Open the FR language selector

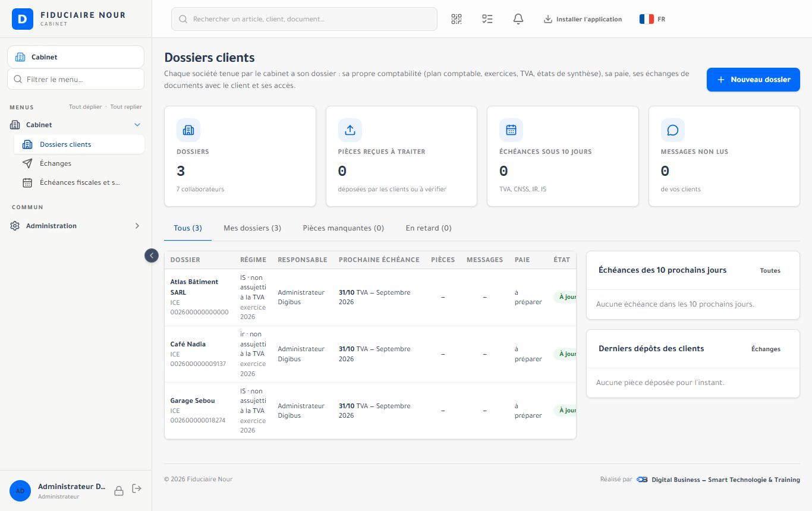pos(653,19)
